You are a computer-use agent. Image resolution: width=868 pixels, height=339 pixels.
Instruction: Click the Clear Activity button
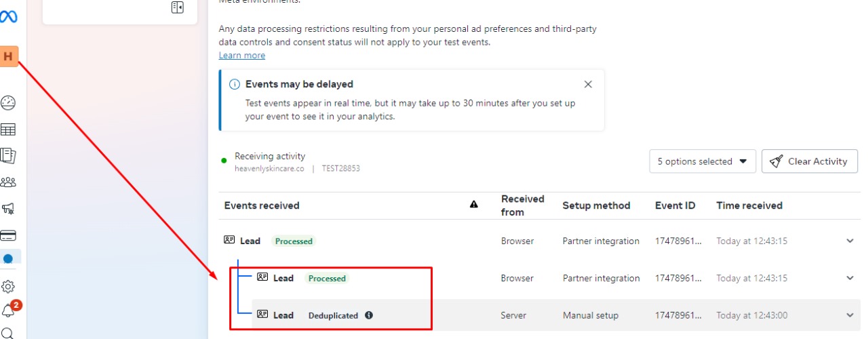809,161
